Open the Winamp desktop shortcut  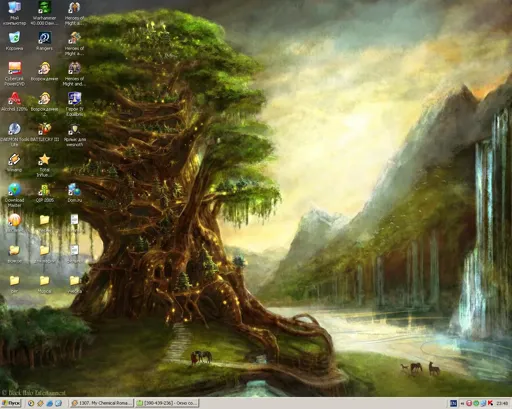pyautogui.click(x=14, y=162)
